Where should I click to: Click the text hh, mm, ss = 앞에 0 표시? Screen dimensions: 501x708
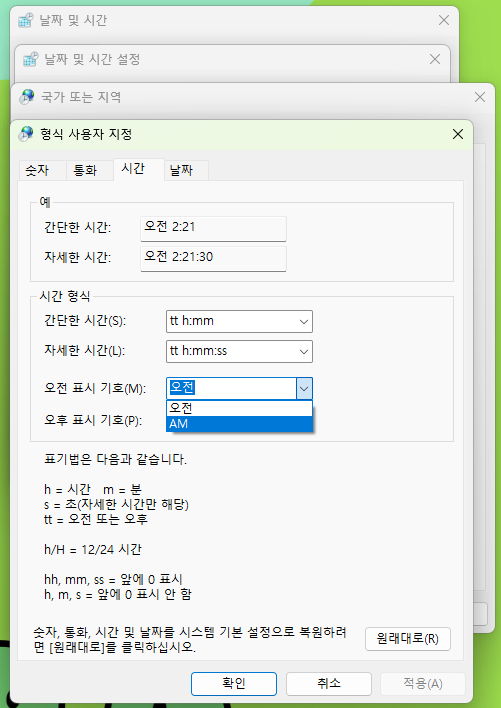point(113,580)
